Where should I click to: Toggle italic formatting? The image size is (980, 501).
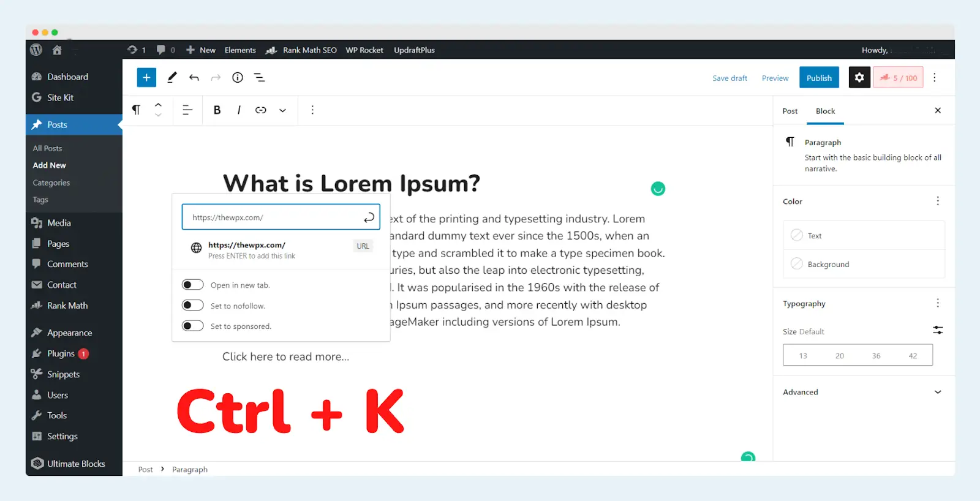click(x=239, y=110)
